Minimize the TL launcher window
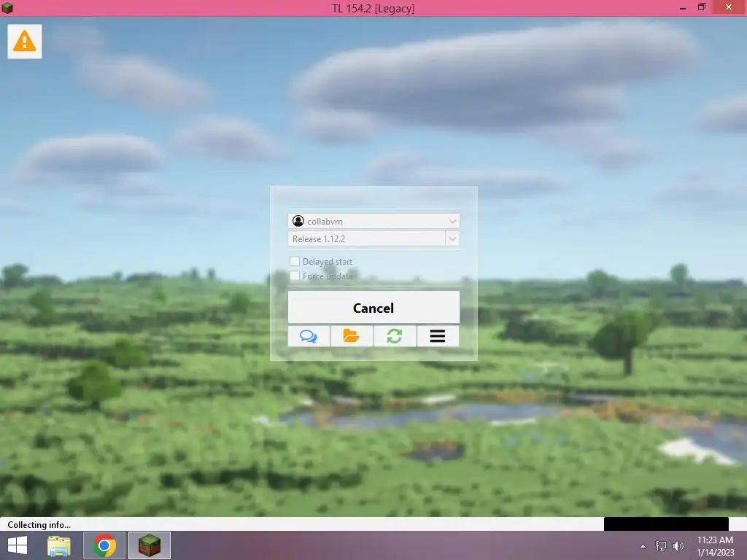 pos(683,8)
